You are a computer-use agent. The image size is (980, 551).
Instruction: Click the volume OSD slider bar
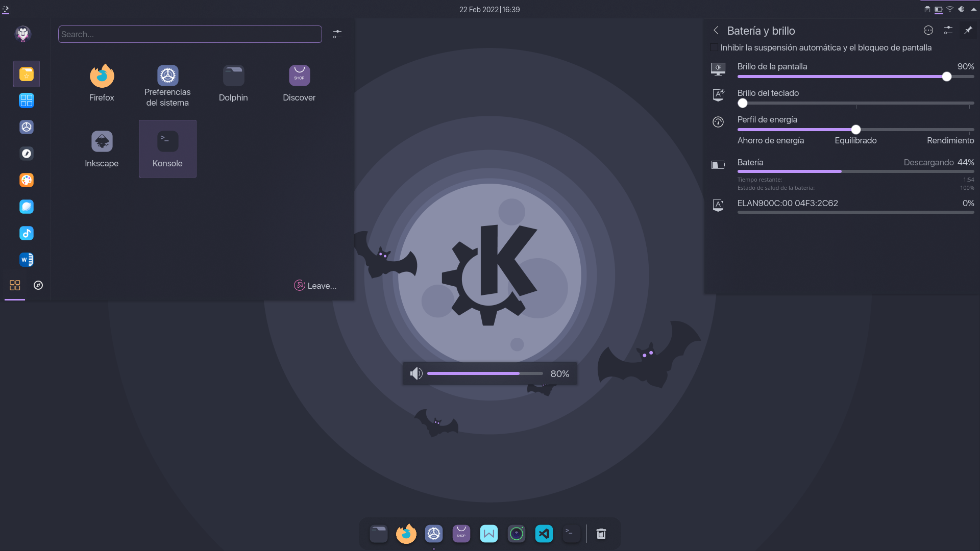point(485,373)
